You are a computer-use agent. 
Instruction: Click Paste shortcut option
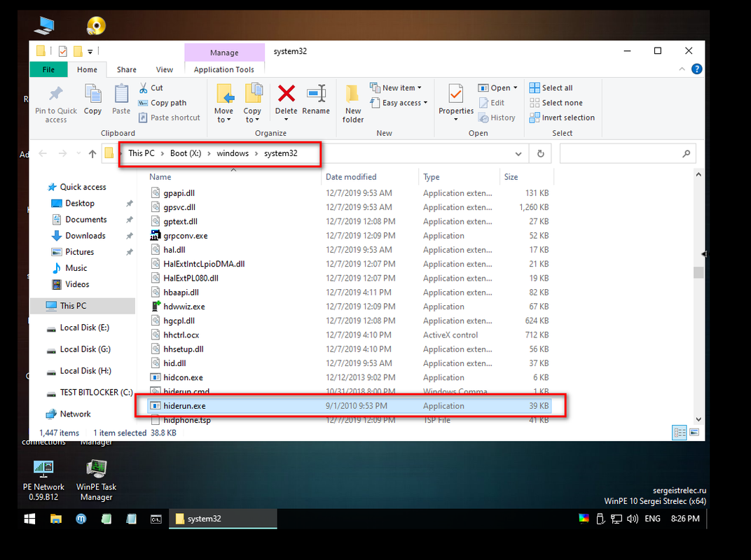click(x=169, y=118)
